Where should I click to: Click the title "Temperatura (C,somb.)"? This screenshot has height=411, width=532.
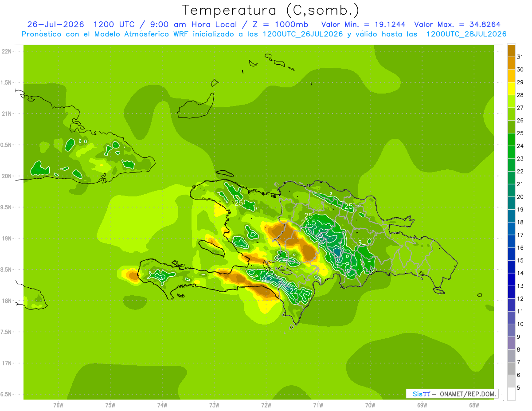point(270,10)
